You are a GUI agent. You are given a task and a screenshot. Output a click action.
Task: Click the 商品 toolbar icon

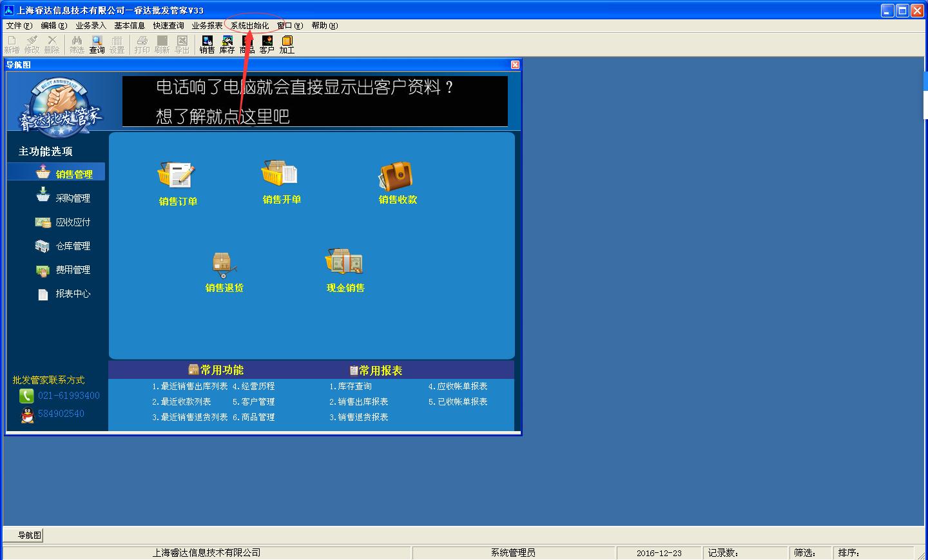coord(247,44)
